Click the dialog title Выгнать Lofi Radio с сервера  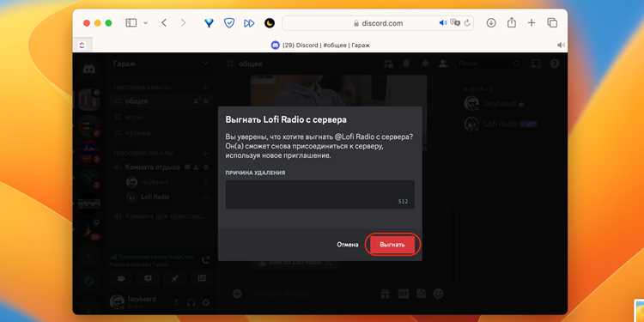click(x=286, y=119)
